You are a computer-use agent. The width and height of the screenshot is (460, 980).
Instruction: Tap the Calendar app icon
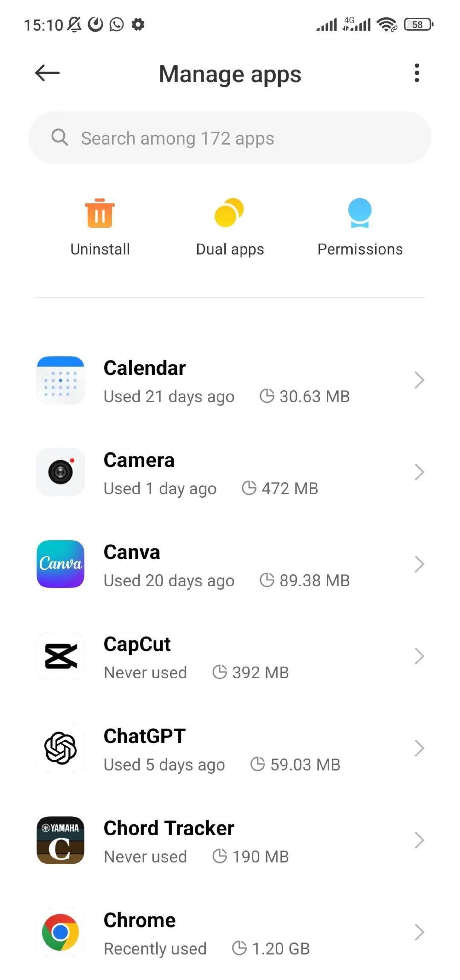click(60, 380)
